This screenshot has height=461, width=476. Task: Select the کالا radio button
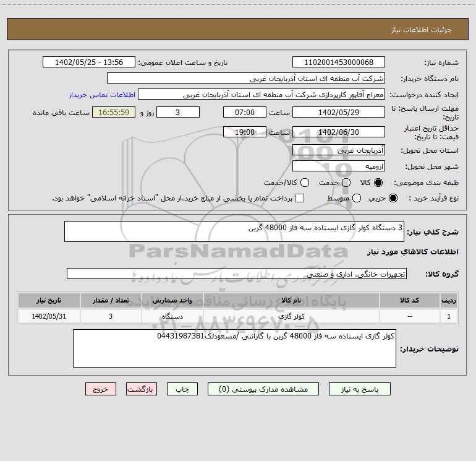coord(378,183)
